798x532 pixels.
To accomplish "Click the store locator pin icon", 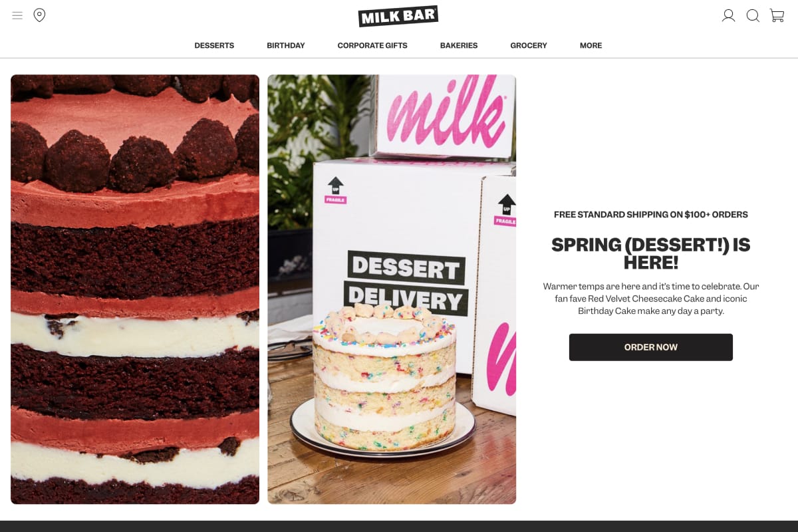I will point(39,15).
